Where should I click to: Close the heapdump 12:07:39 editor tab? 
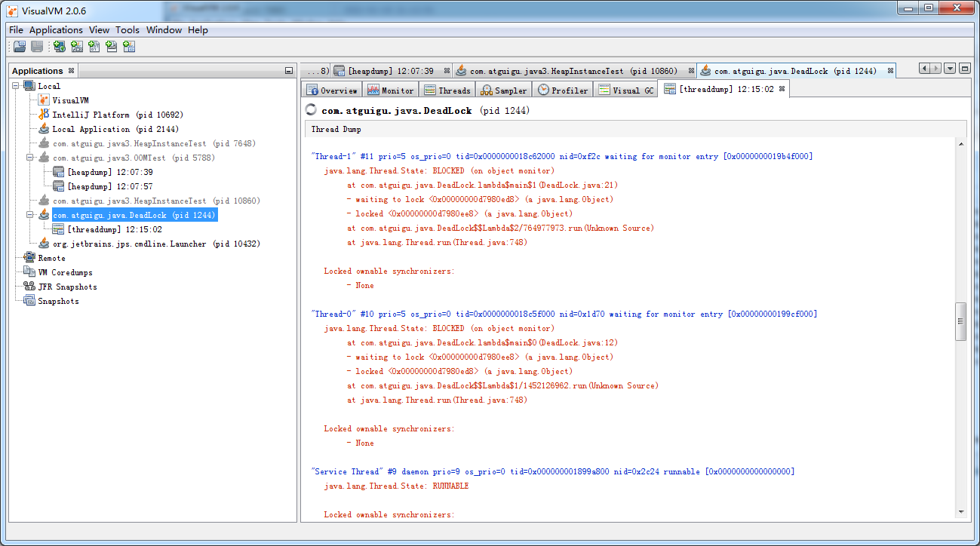pyautogui.click(x=447, y=71)
